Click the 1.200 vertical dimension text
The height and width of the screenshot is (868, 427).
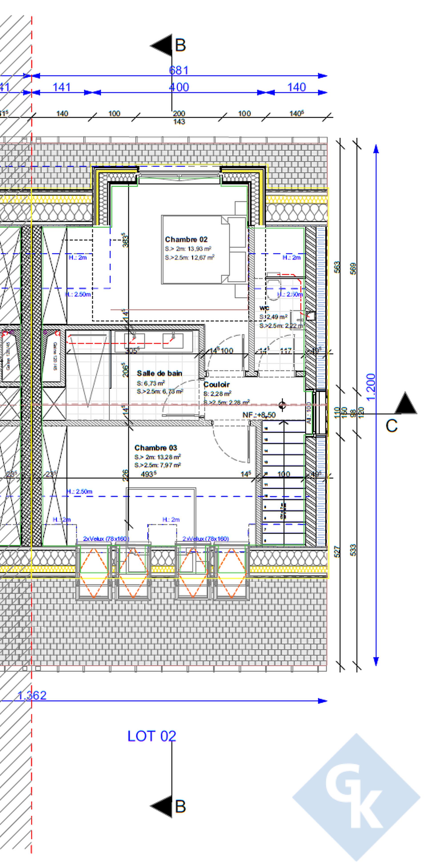click(371, 387)
